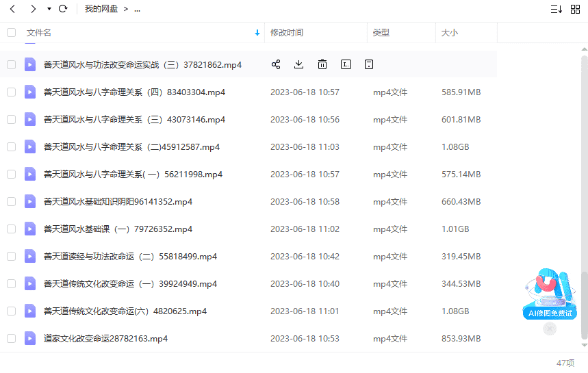
Task: Click the delete trash icon on hovered row
Action: coord(322,64)
